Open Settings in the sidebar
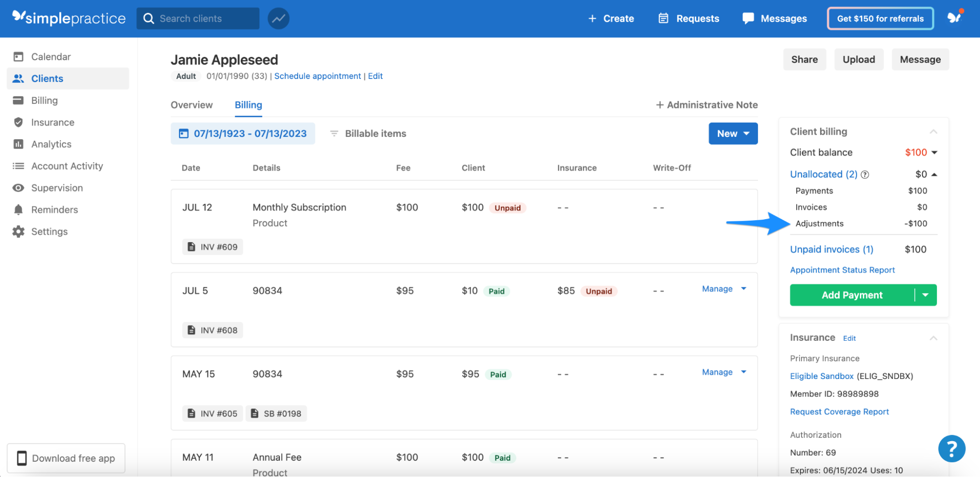Viewport: 980px width, 477px height. pyautogui.click(x=50, y=231)
